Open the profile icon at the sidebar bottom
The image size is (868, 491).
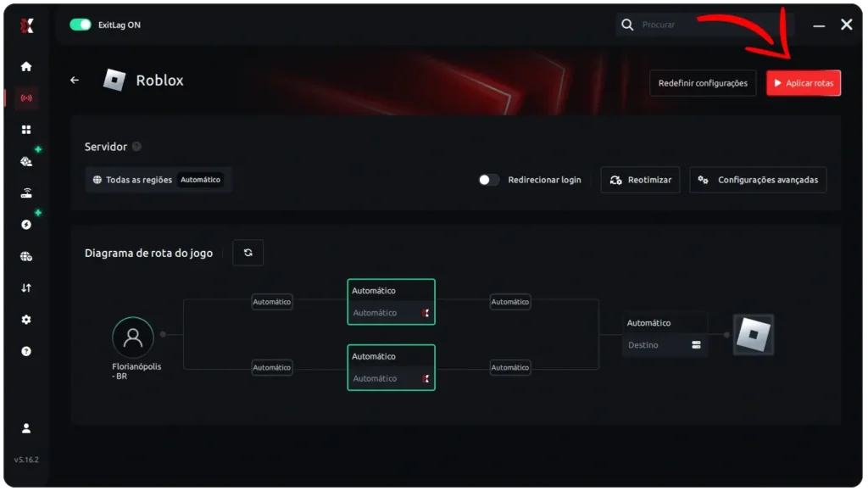point(26,428)
